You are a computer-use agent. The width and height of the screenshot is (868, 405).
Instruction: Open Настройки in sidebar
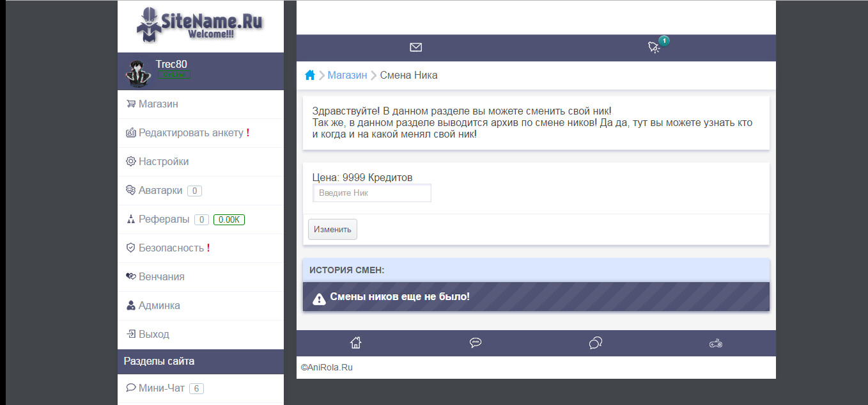click(x=163, y=162)
